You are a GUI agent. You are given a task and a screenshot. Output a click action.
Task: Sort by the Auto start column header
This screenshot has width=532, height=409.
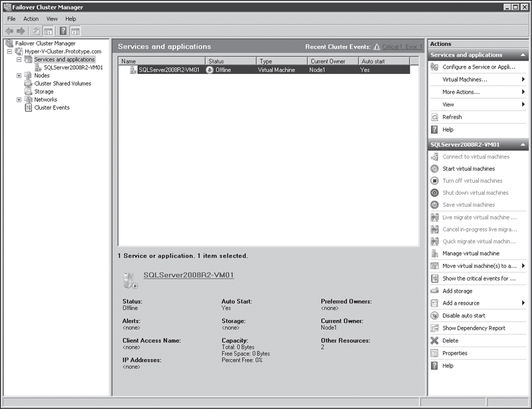coord(384,61)
